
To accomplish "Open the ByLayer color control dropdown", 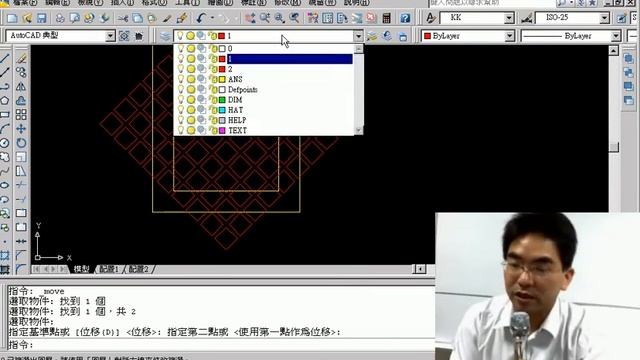I will [x=509, y=36].
